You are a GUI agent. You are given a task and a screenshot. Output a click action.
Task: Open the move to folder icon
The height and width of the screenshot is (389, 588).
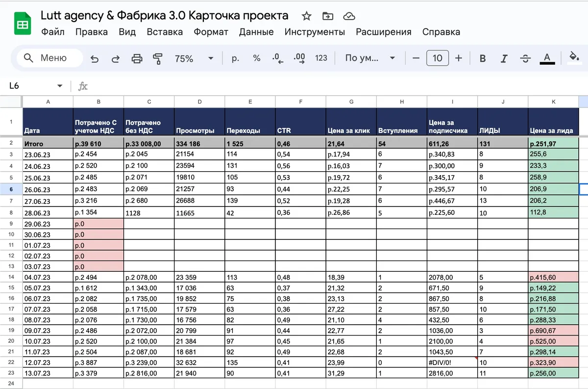(328, 16)
